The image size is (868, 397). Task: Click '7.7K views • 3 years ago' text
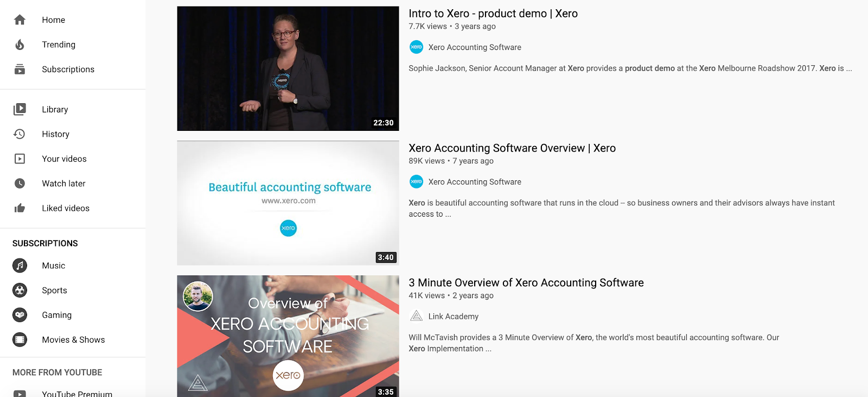pos(452,26)
